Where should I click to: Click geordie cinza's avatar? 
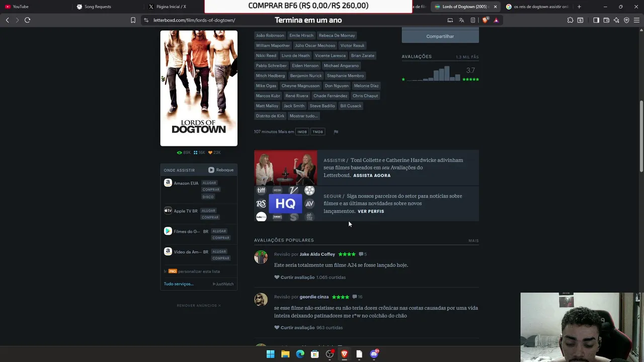pyautogui.click(x=261, y=300)
